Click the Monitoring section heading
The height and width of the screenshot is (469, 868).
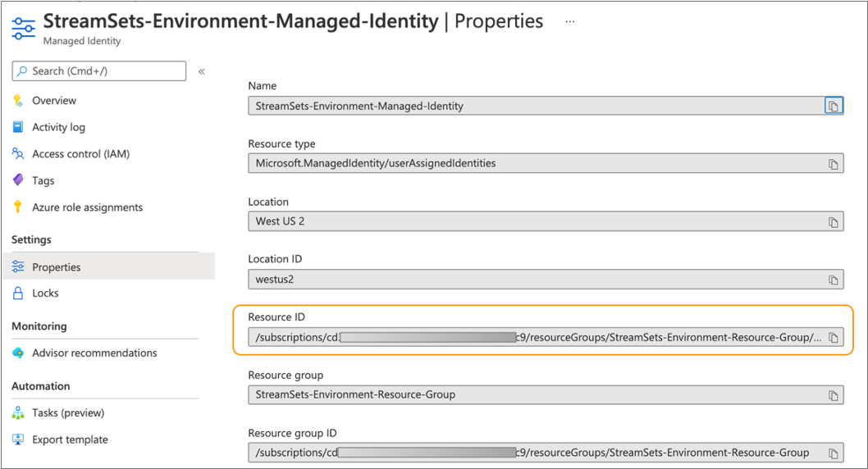click(x=39, y=326)
